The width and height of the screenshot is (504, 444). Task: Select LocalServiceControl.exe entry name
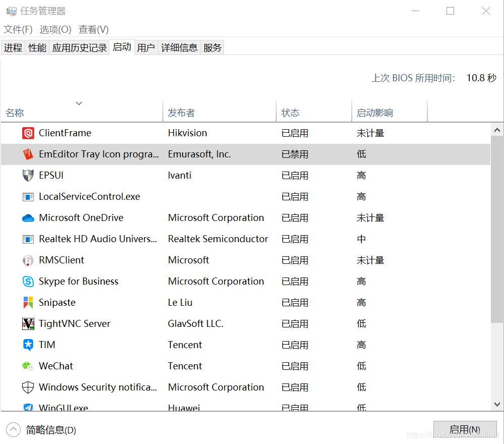tap(89, 197)
